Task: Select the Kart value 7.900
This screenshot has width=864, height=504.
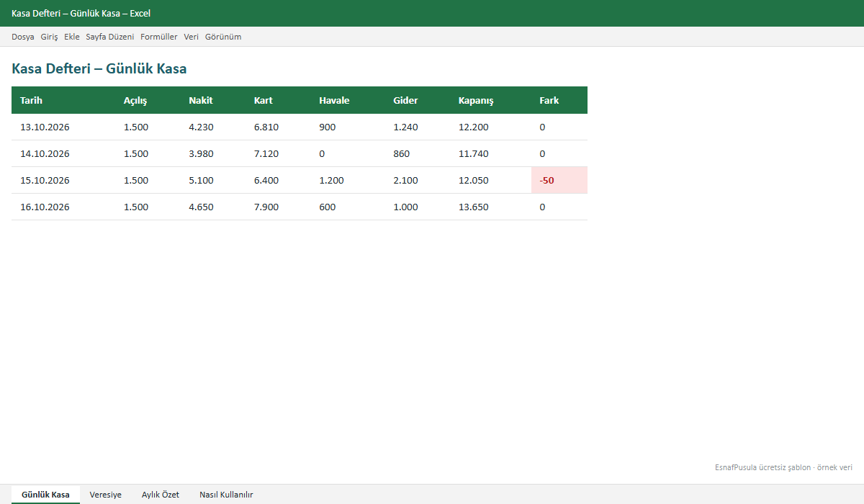Action: coord(278,207)
